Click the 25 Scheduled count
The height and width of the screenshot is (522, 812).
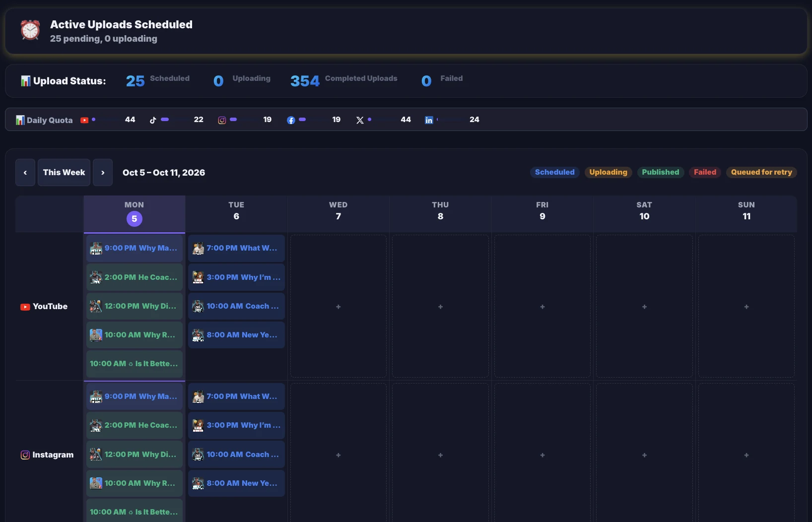coord(135,81)
